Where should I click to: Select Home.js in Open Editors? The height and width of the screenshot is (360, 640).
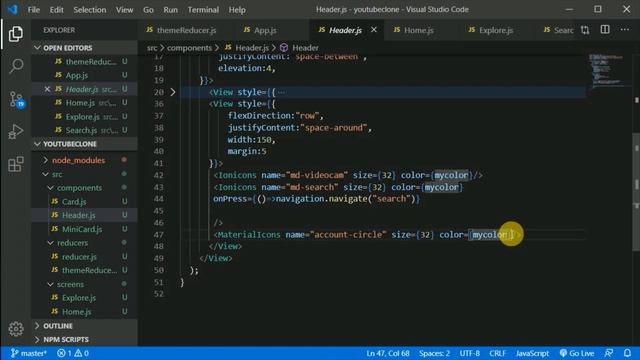[x=84, y=103]
